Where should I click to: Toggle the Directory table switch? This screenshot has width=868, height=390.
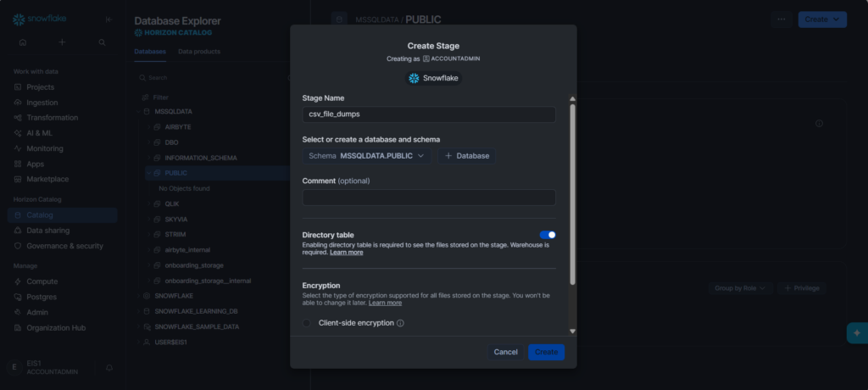coord(548,235)
